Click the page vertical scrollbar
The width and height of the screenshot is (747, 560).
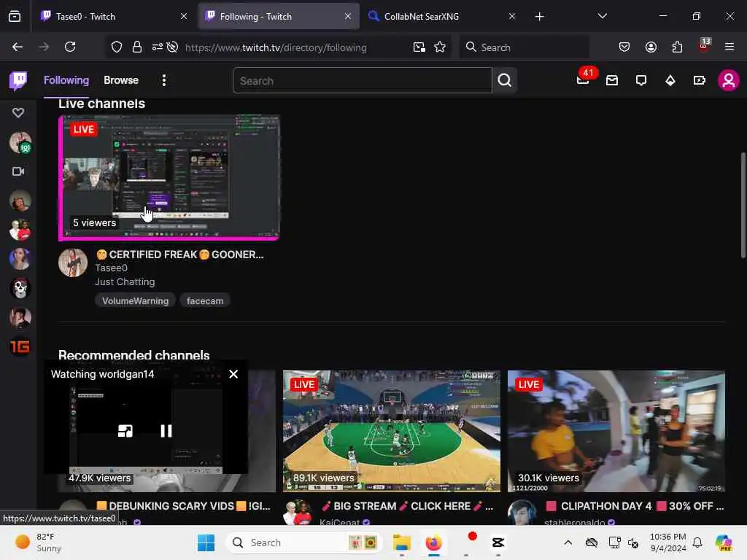(x=743, y=205)
